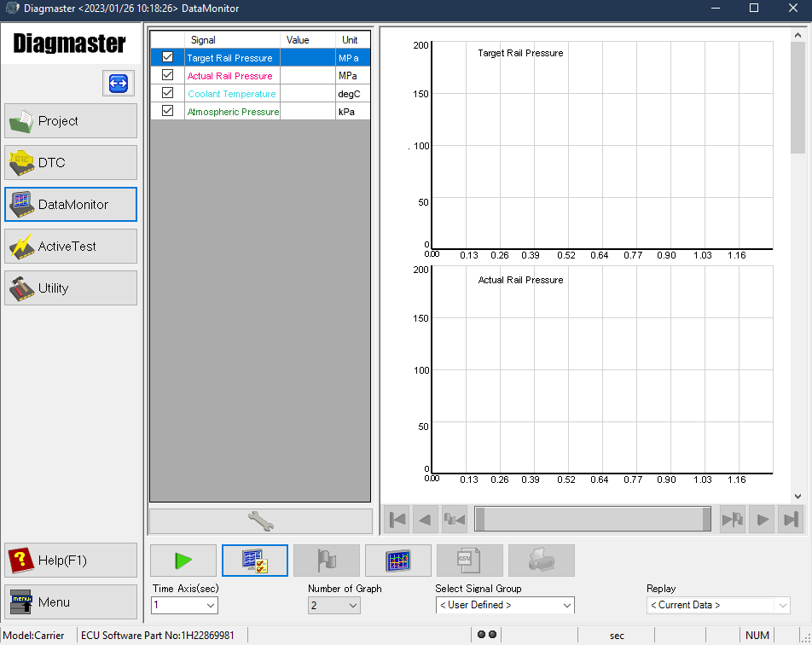Uncheck Atmospheric Pressure signal
The image size is (812, 645).
[167, 111]
